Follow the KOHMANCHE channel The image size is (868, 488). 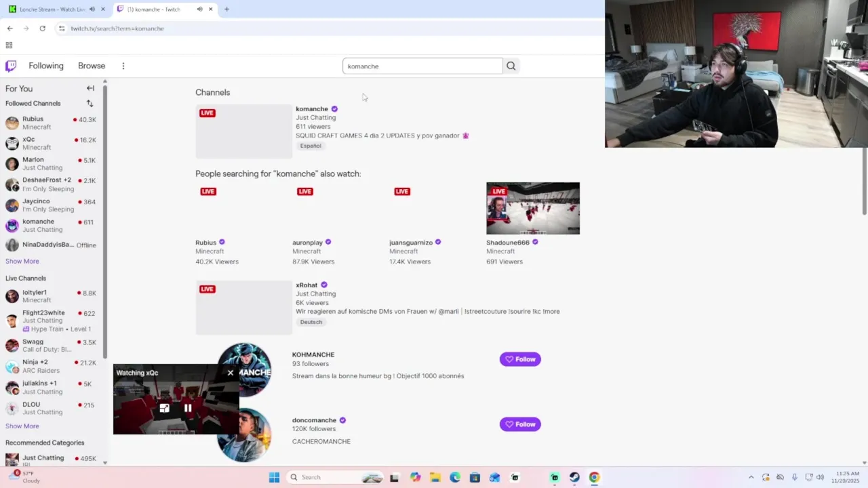pos(520,359)
